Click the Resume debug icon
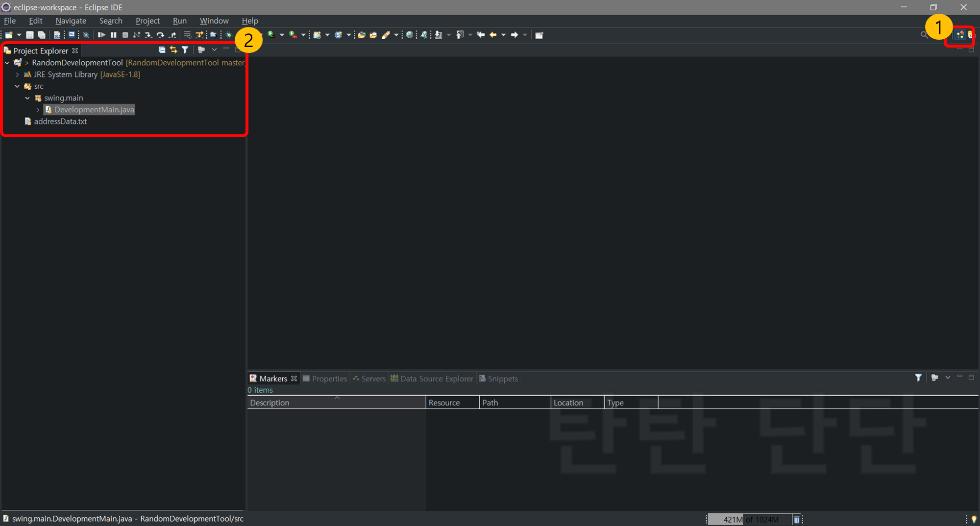 tap(101, 35)
